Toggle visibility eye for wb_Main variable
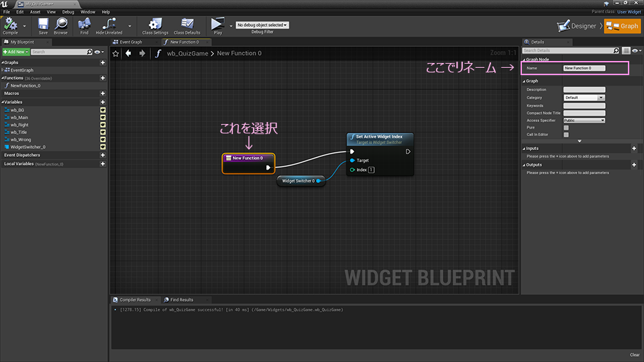The image size is (644, 362). 103,117
